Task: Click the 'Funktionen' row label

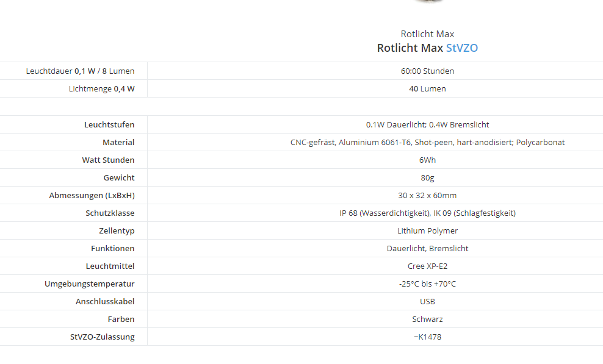Action: [x=113, y=249]
